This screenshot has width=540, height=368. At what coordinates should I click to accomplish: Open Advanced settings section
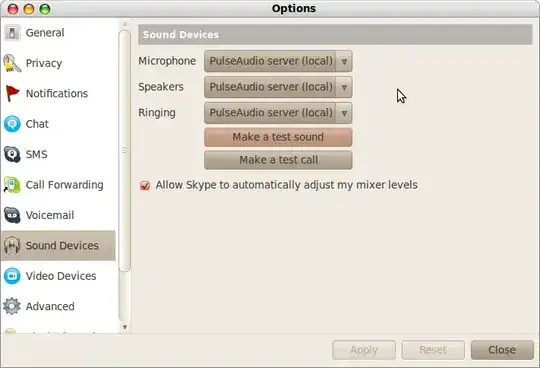(x=58, y=306)
